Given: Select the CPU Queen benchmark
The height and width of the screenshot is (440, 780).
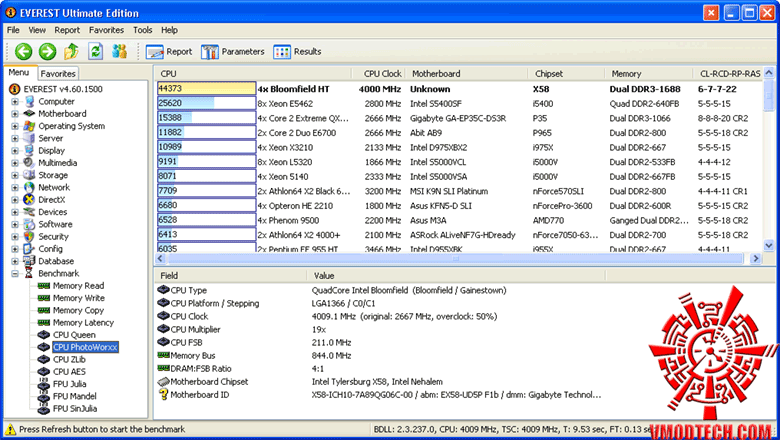Looking at the screenshot, I should (x=74, y=335).
